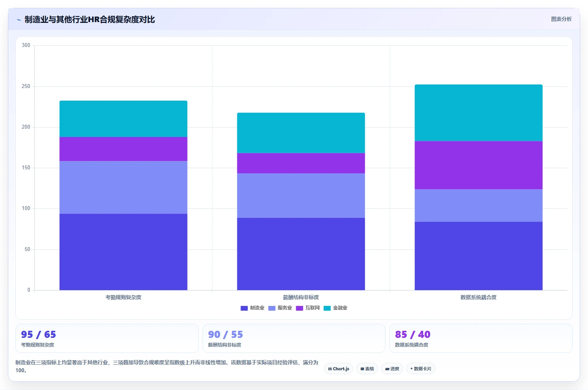Viewport: 588px width, 390px height.
Task: Click the 图表分析 label in header
Action: click(x=561, y=19)
